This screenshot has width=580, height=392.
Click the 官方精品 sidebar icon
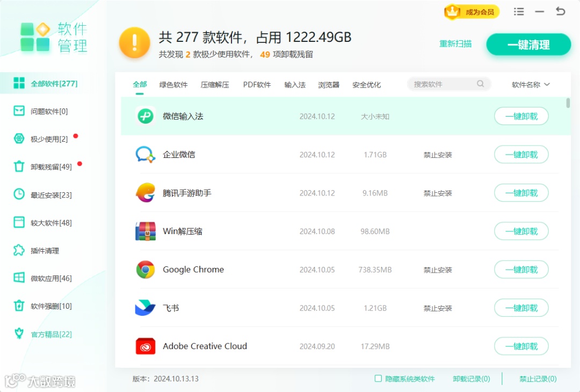[x=19, y=333]
